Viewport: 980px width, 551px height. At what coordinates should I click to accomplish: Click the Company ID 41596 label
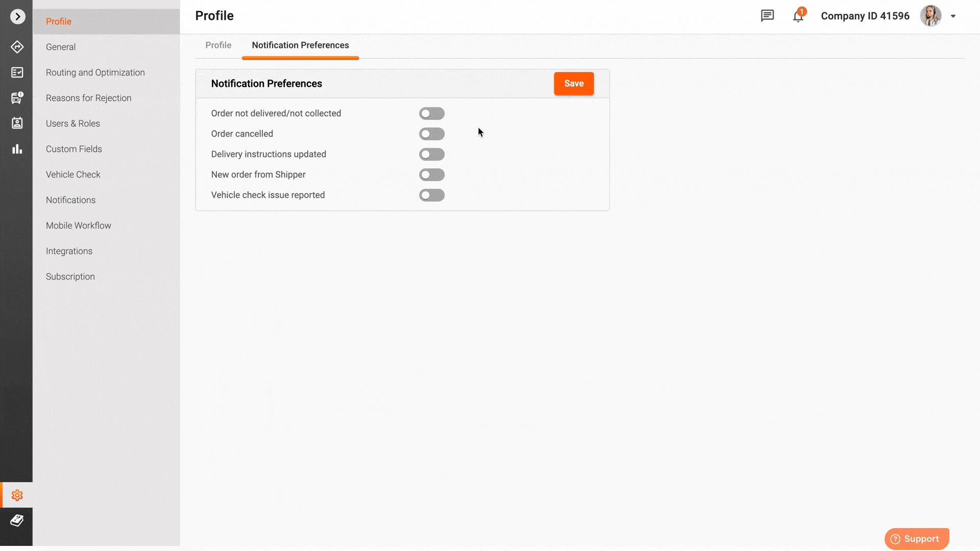[865, 16]
